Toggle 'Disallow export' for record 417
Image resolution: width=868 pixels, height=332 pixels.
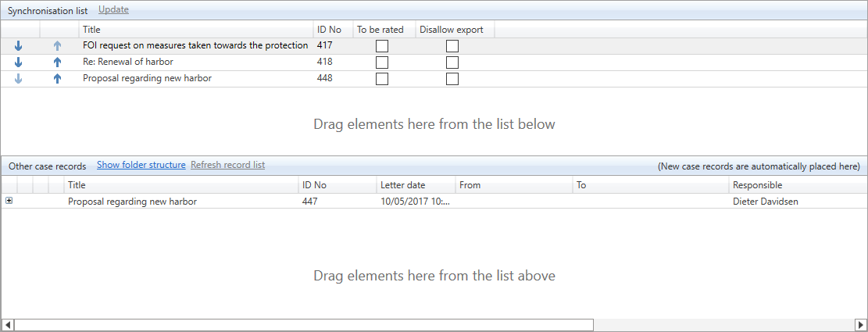452,46
